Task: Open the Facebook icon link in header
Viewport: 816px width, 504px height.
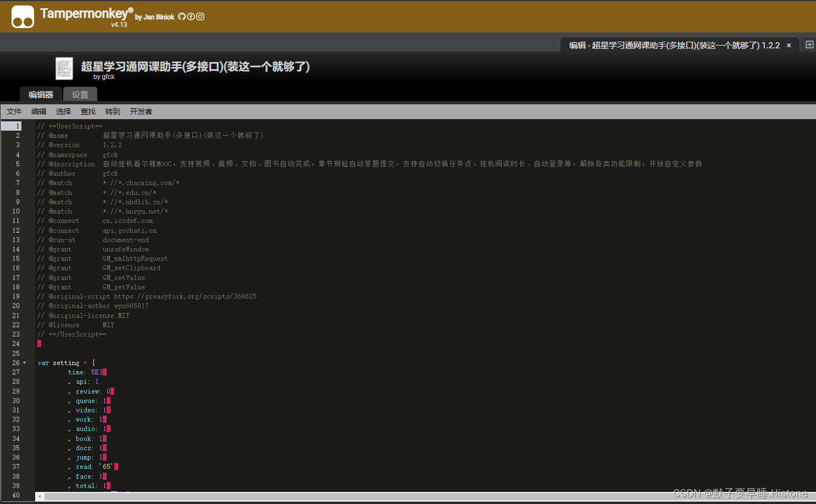Action: click(191, 16)
